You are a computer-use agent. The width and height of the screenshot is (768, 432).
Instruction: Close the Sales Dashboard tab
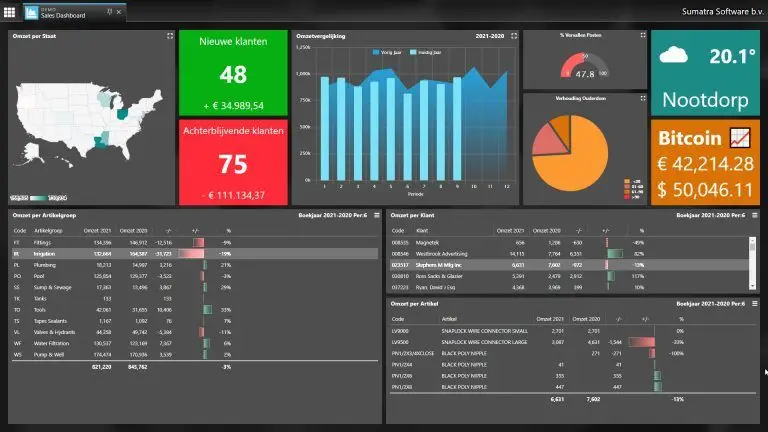tap(120, 14)
